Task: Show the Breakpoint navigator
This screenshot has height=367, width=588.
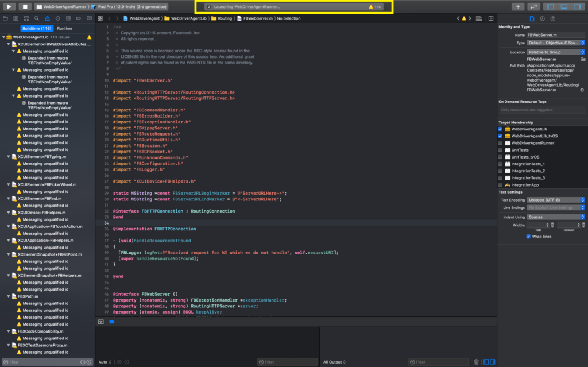Action: click(x=79, y=18)
